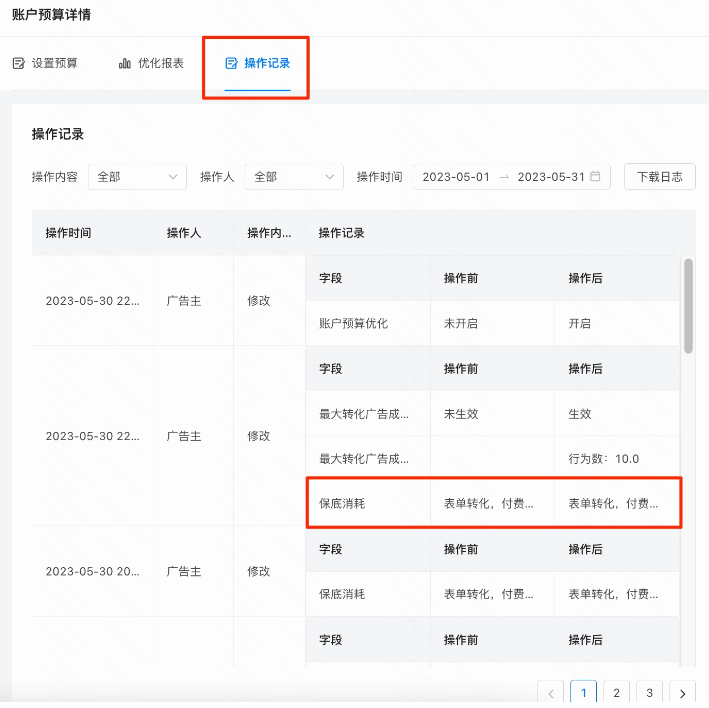
Task: Select the 未开启 before-value cell
Action: [492, 323]
